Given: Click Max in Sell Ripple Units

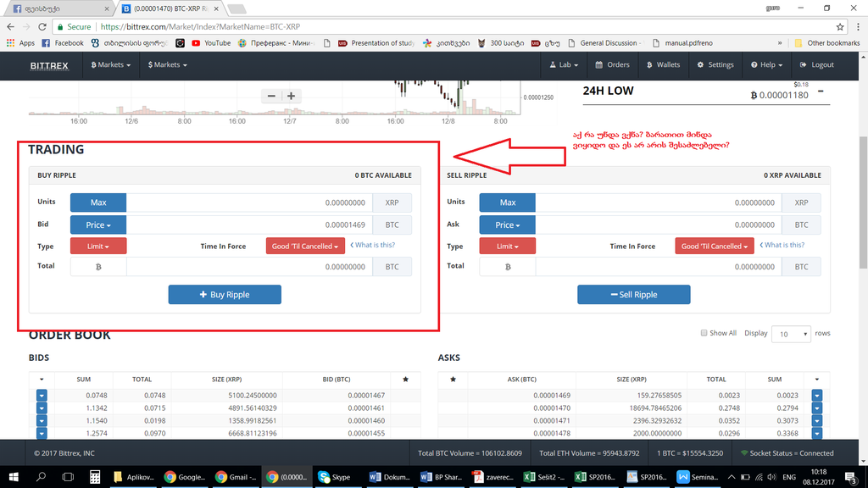Looking at the screenshot, I should point(507,202).
